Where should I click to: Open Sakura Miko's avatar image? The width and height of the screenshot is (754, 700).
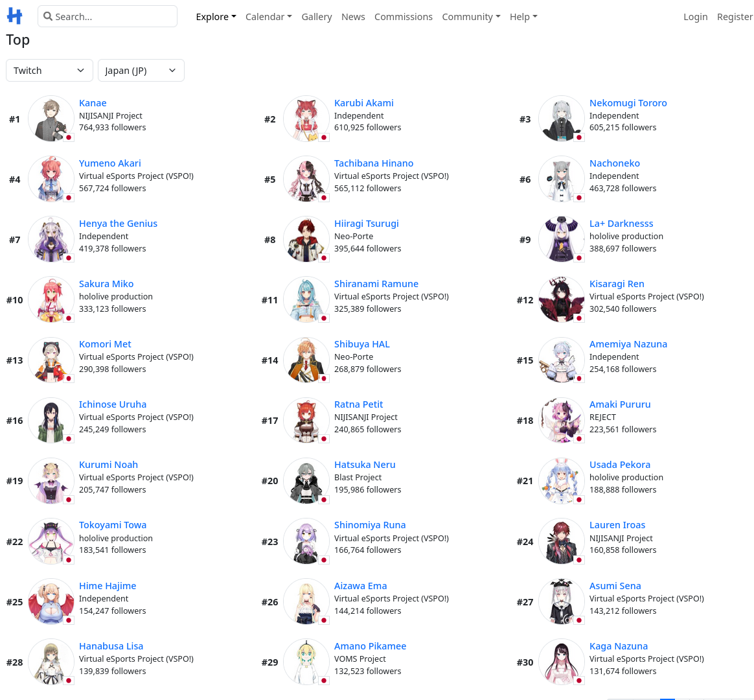click(51, 299)
